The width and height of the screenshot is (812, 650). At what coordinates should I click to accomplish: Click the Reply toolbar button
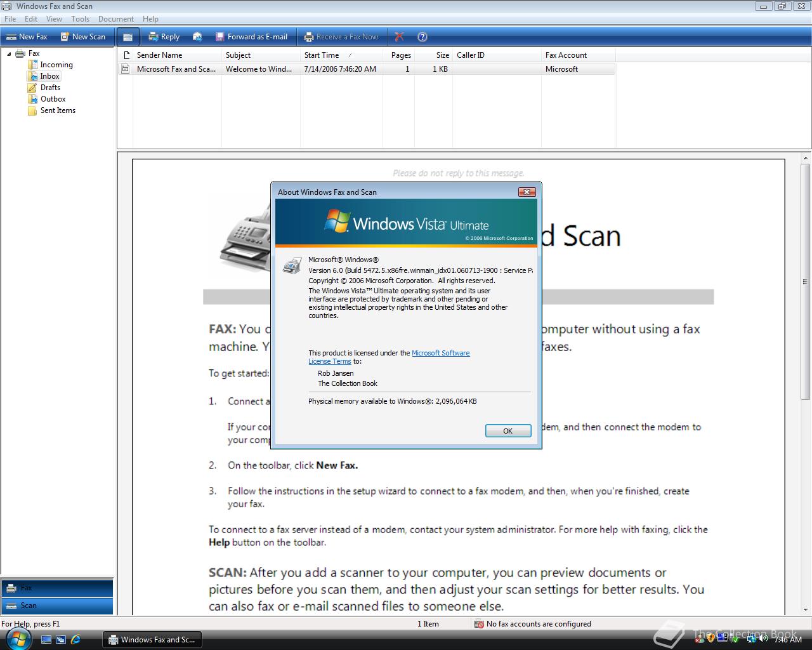coord(164,37)
